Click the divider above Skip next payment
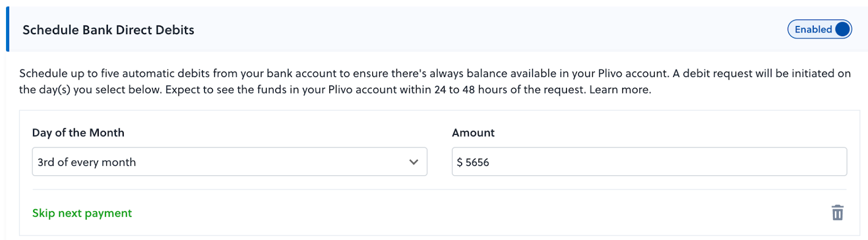This screenshot has width=868, height=240. pos(439,190)
